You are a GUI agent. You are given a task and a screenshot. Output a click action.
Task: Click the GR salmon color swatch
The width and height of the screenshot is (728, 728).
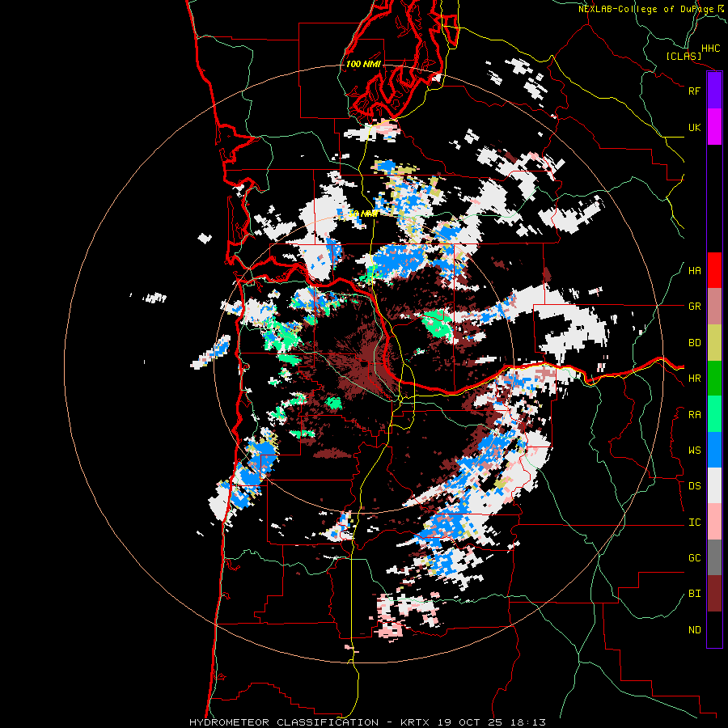(x=714, y=306)
